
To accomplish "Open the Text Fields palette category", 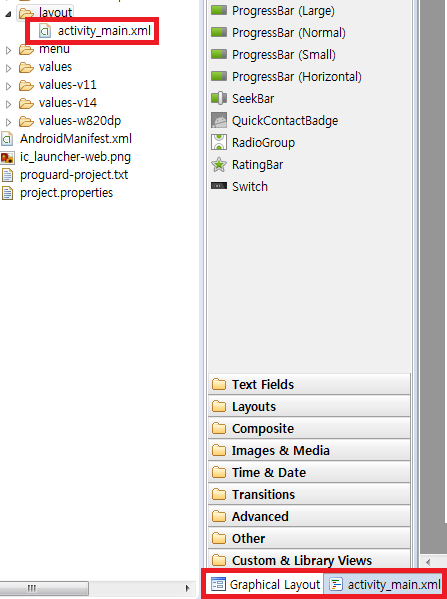I will [x=309, y=384].
